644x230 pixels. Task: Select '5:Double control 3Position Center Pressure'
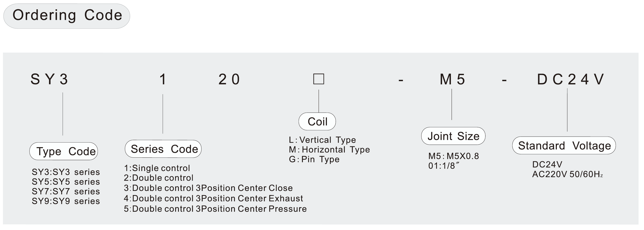[215, 209]
